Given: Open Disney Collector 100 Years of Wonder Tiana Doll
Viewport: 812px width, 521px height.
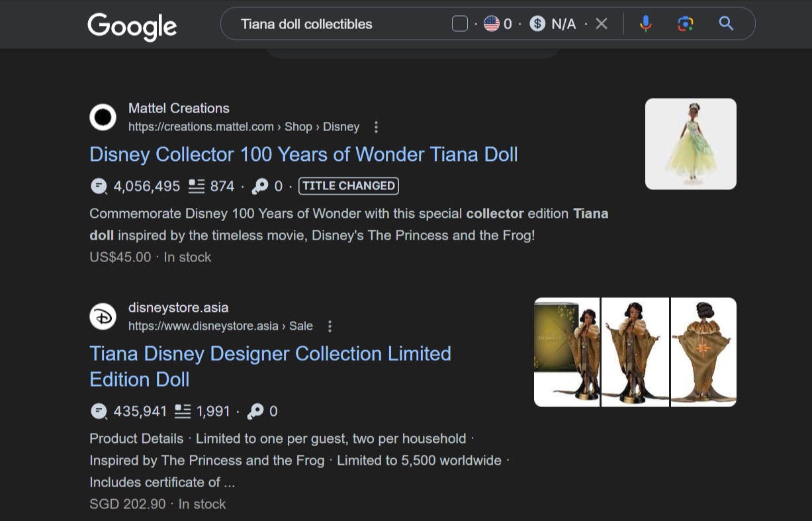Looking at the screenshot, I should (304, 154).
